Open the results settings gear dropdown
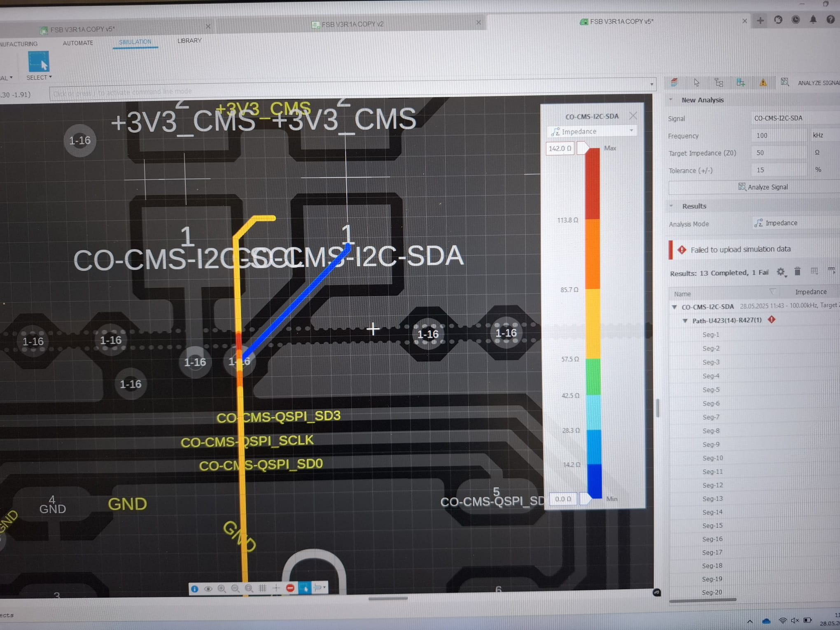 pyautogui.click(x=781, y=272)
